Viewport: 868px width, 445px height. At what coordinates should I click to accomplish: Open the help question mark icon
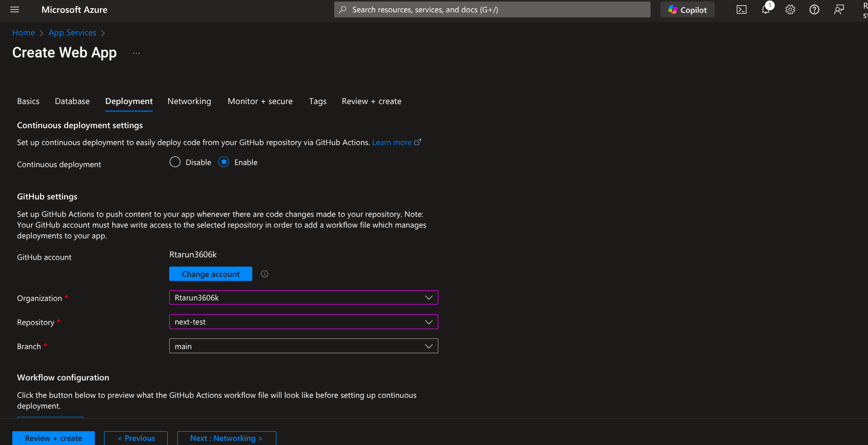(x=814, y=10)
